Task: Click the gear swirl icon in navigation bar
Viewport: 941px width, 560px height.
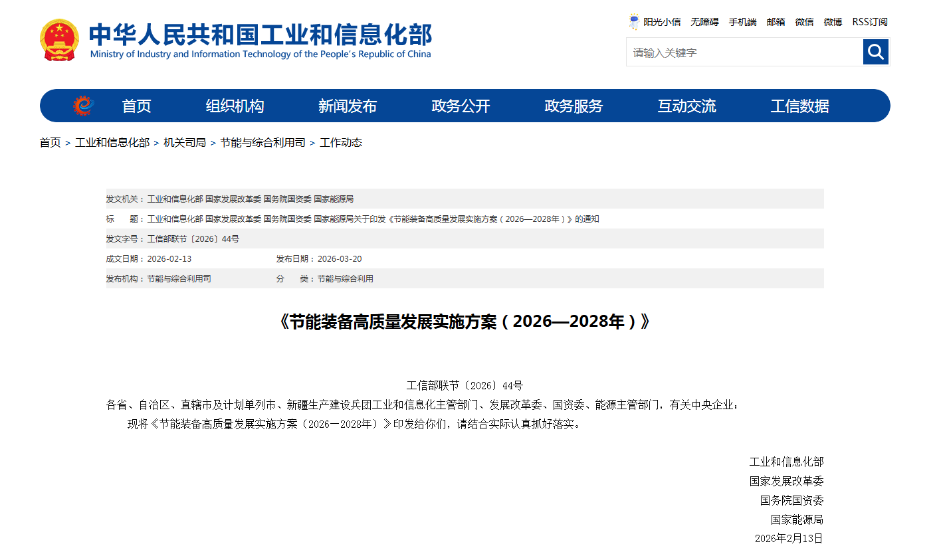Action: point(83,106)
